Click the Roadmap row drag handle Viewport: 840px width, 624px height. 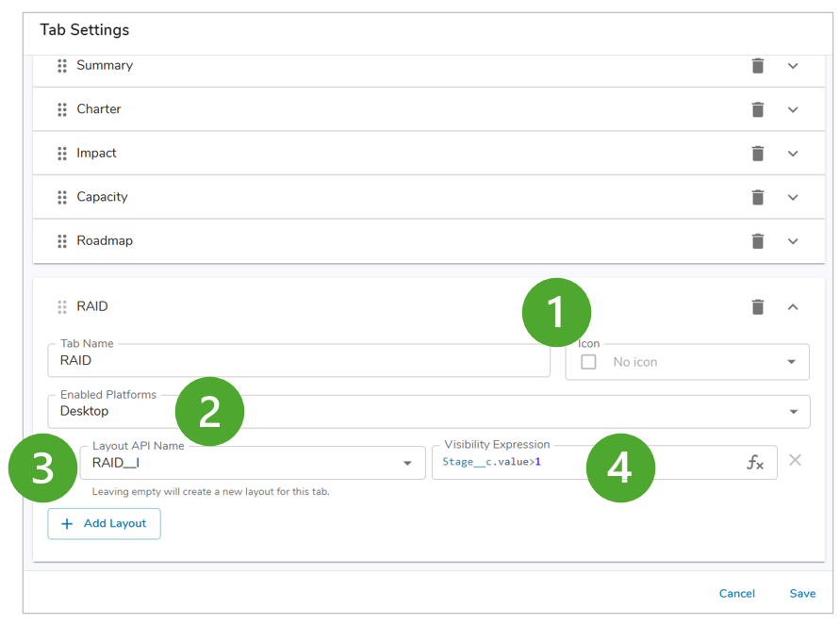point(62,241)
